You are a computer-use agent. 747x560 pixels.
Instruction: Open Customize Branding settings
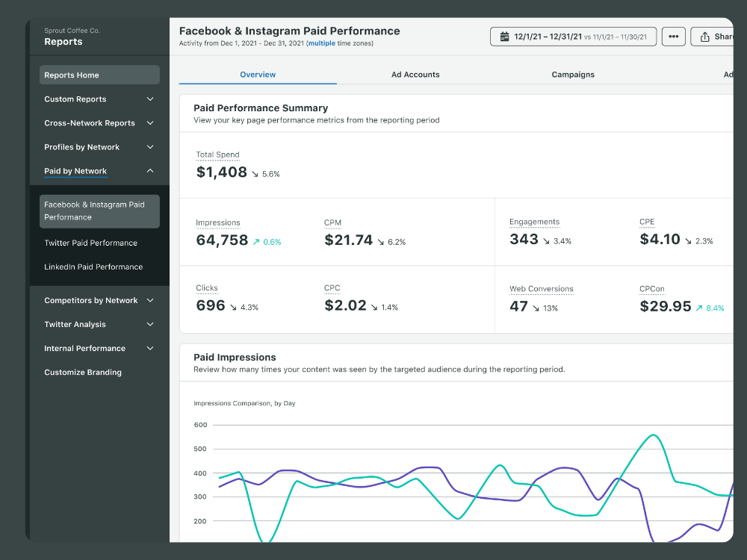click(83, 373)
